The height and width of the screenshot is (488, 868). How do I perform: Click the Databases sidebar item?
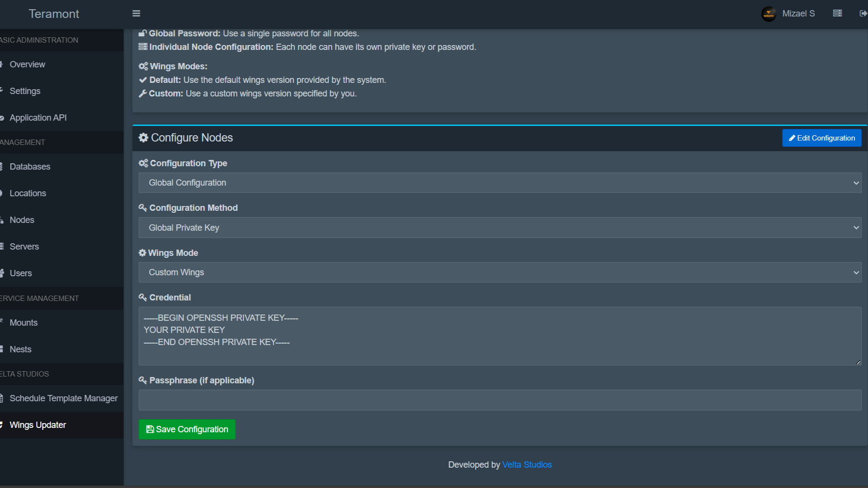30,167
